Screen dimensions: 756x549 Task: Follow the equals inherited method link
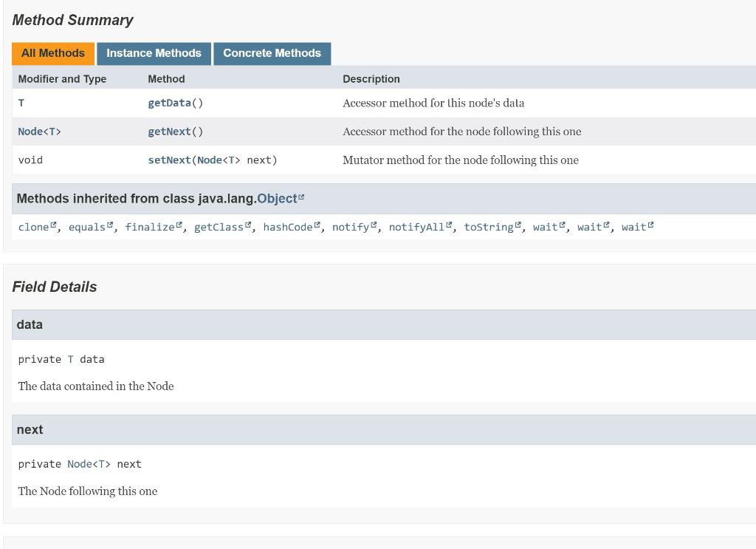tap(86, 227)
